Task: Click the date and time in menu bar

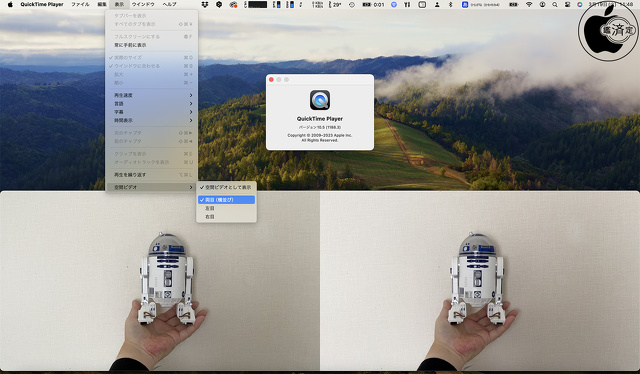Action: pyautogui.click(x=611, y=4)
